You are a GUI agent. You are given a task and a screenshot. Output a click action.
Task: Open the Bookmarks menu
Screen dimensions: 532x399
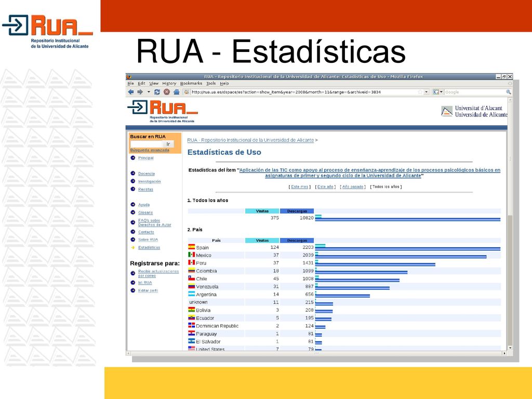(x=191, y=84)
